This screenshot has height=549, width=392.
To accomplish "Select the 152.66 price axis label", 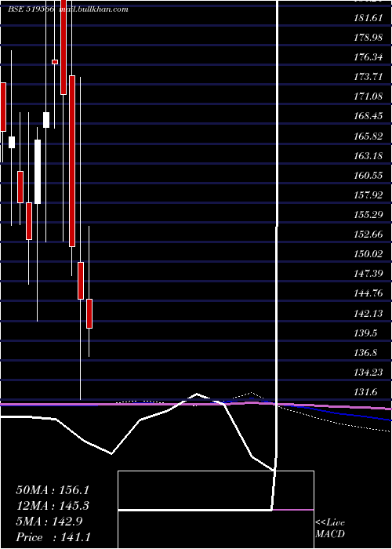I will pyautogui.click(x=368, y=235).
